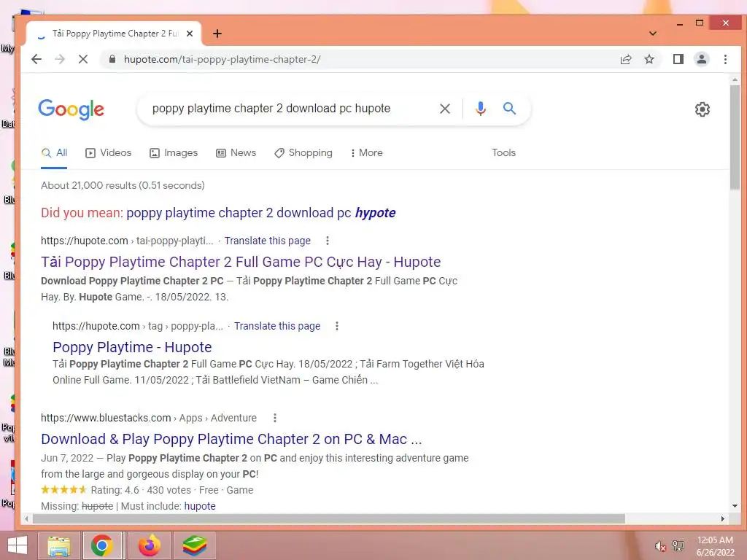The image size is (747, 560).
Task: Bookmark this page with the star
Action: 649,59
